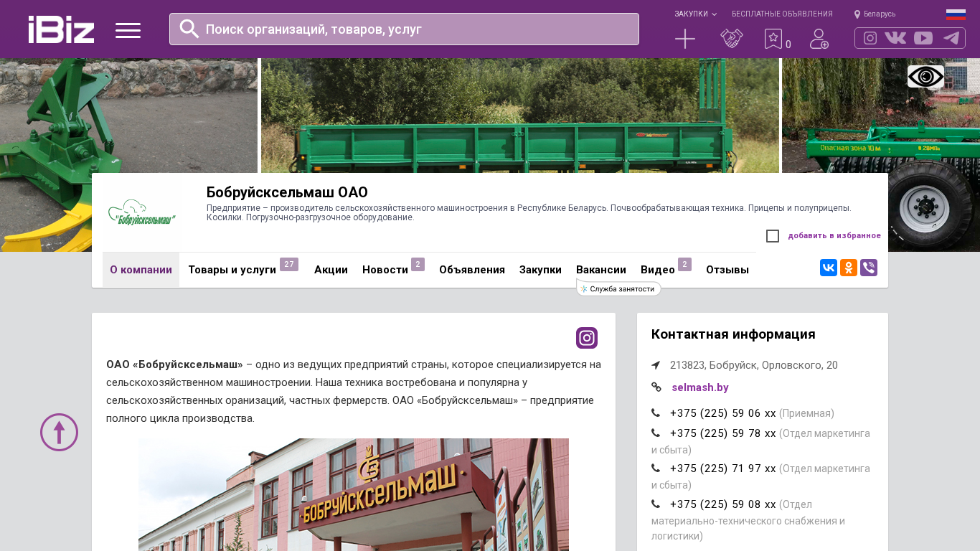980x551 pixels.
Task: Go to the Объявления tab
Action: tap(472, 270)
